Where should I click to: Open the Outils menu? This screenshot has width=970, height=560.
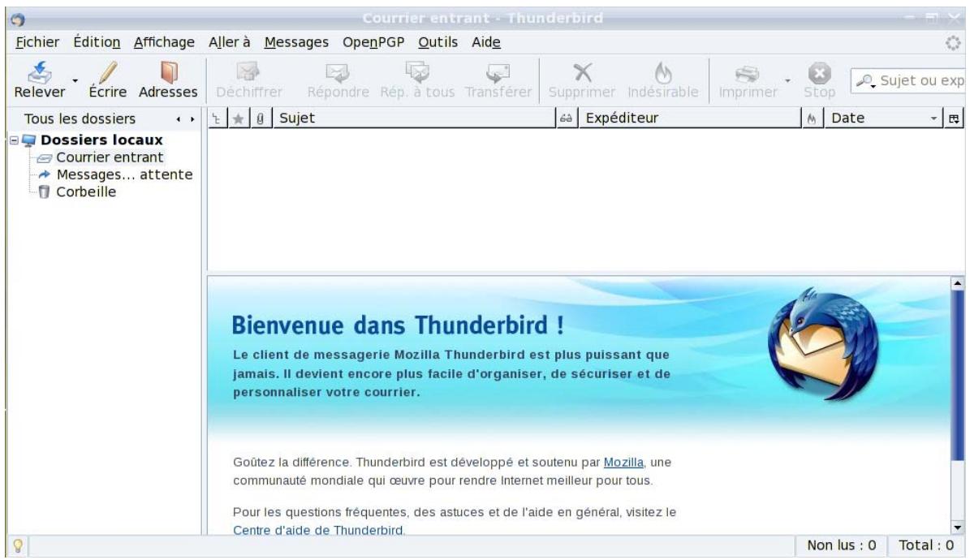tap(438, 42)
